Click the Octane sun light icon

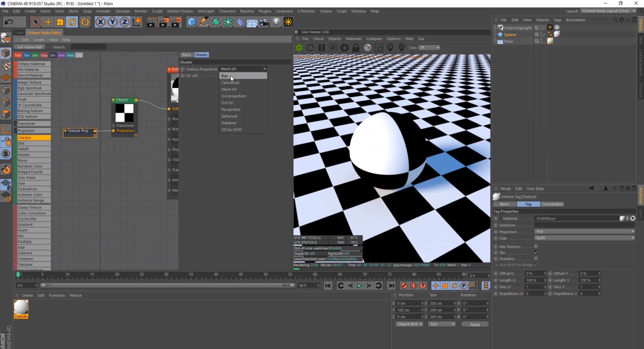pos(289,22)
